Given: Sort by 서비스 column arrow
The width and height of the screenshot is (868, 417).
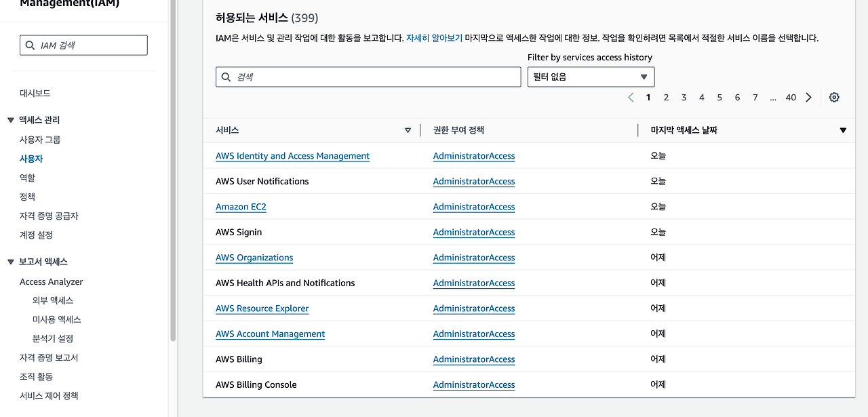Looking at the screenshot, I should click(x=408, y=130).
